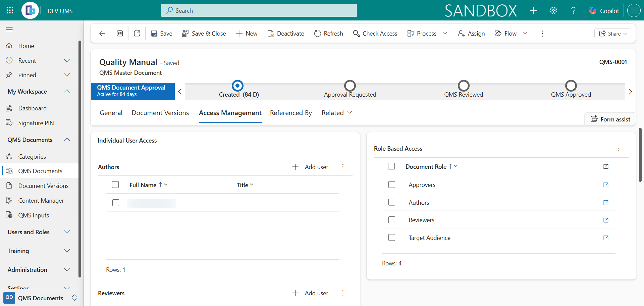
Task: Expand the Training group
Action: [x=67, y=251]
